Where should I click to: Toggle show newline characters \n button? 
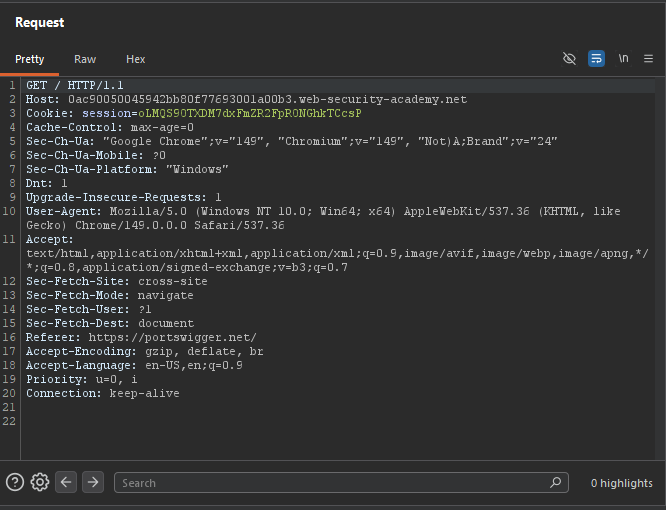click(623, 58)
